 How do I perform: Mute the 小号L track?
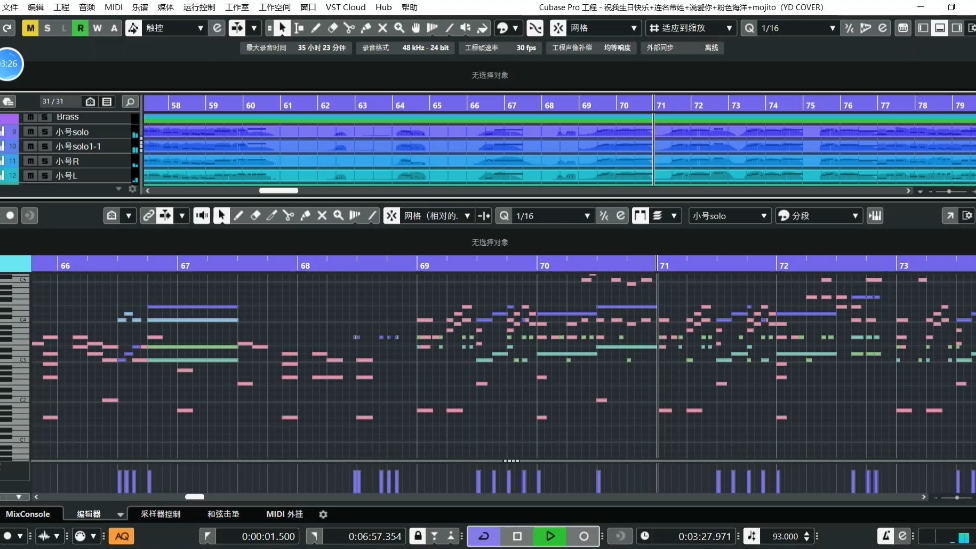pos(30,176)
